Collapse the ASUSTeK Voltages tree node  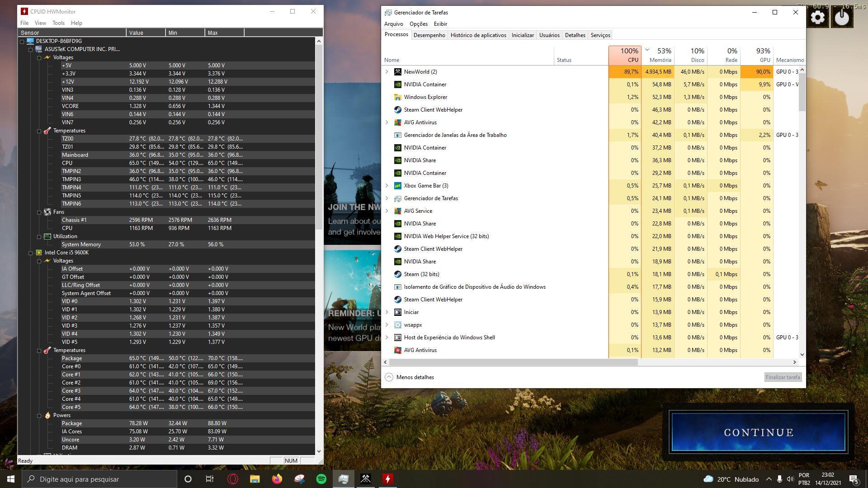click(x=39, y=57)
